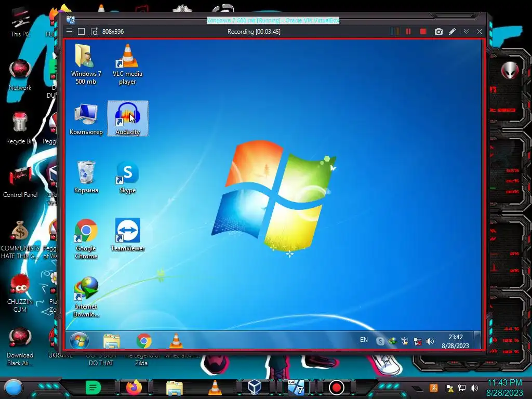Open host volume speaker tray icon
The image size is (532, 399).
pyautogui.click(x=474, y=388)
